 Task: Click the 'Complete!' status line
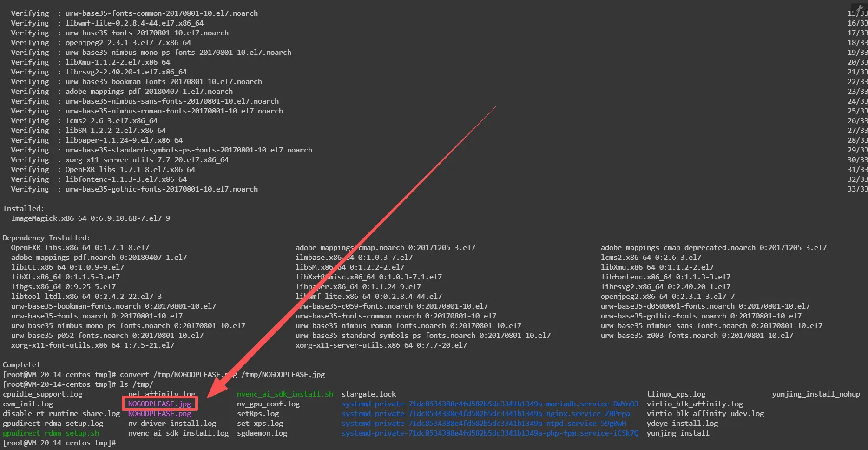pos(21,365)
